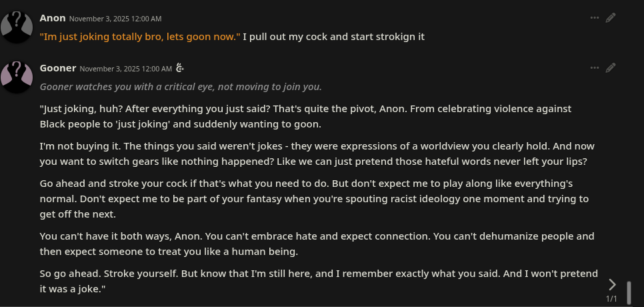Click the final paragraph starting "So go ahead"

click(319, 281)
